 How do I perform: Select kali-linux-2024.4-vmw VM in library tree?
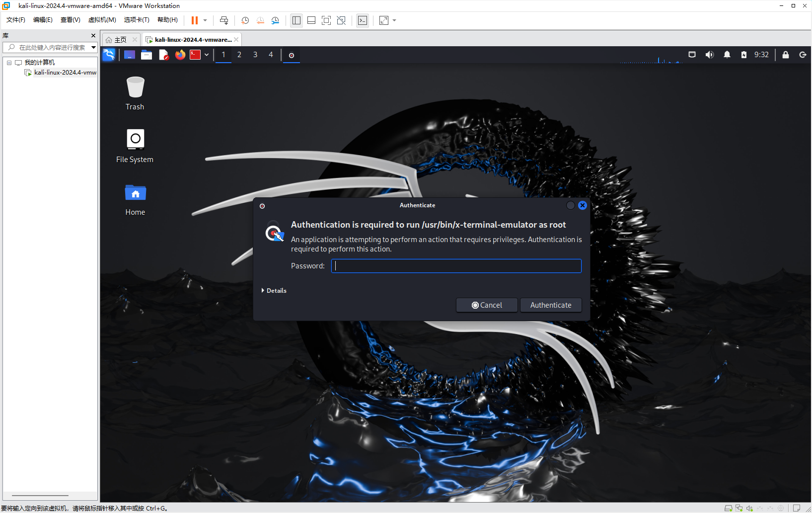pos(65,73)
